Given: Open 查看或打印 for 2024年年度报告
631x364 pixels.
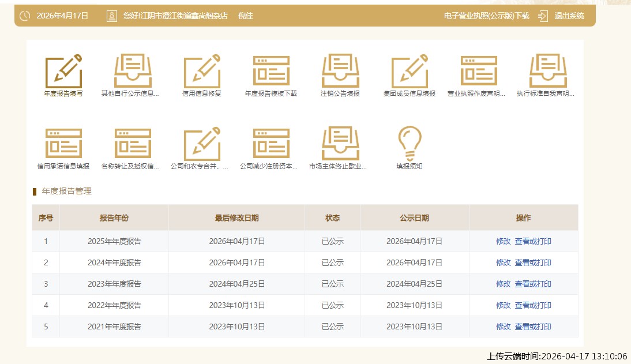Looking at the screenshot, I should [x=533, y=263].
